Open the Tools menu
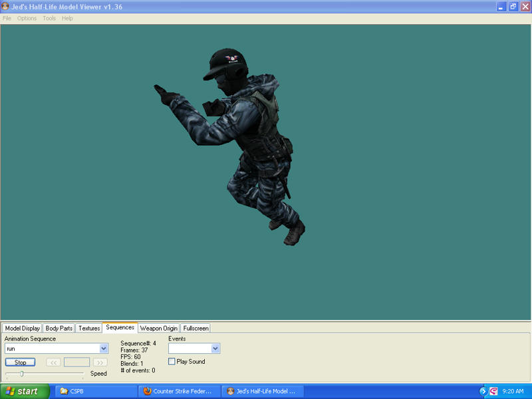The width and height of the screenshot is (532, 399). coord(49,19)
